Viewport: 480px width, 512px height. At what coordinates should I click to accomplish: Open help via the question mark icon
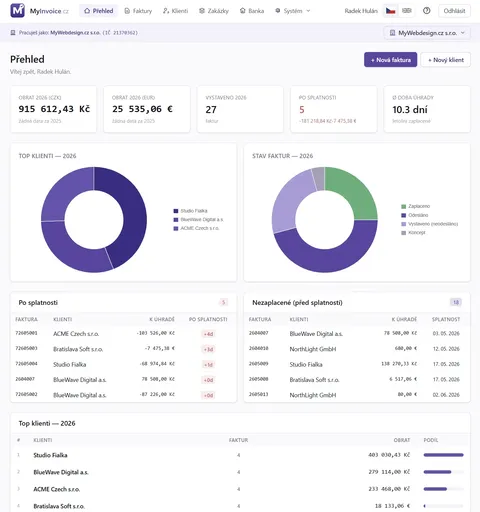point(426,11)
